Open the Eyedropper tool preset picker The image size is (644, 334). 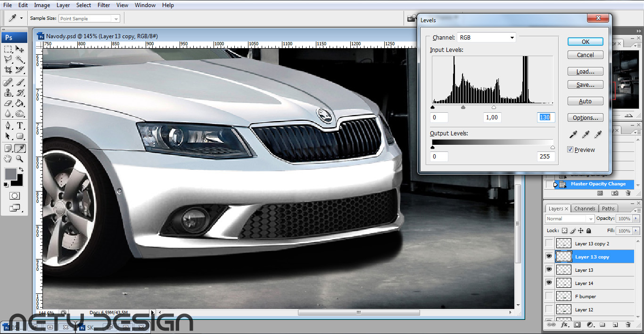15,18
